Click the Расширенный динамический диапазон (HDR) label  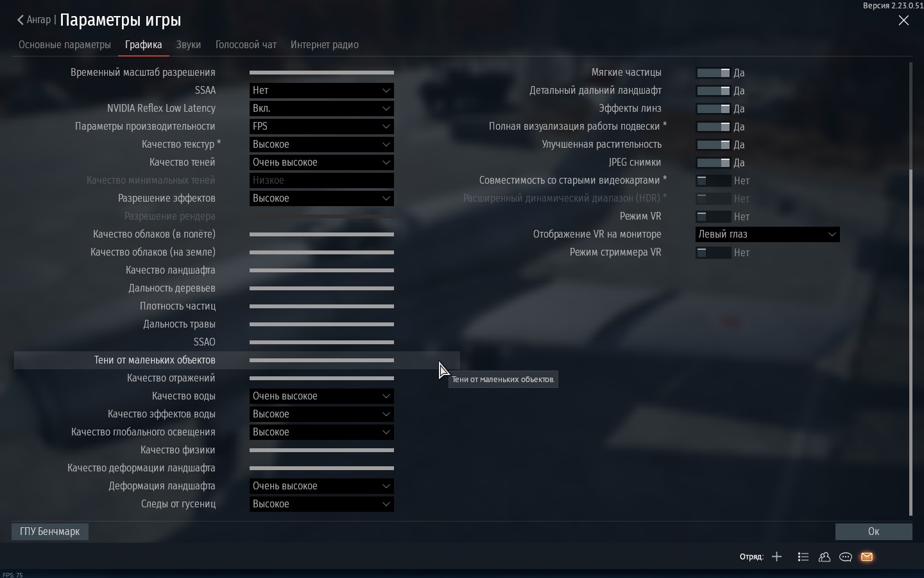tap(565, 198)
